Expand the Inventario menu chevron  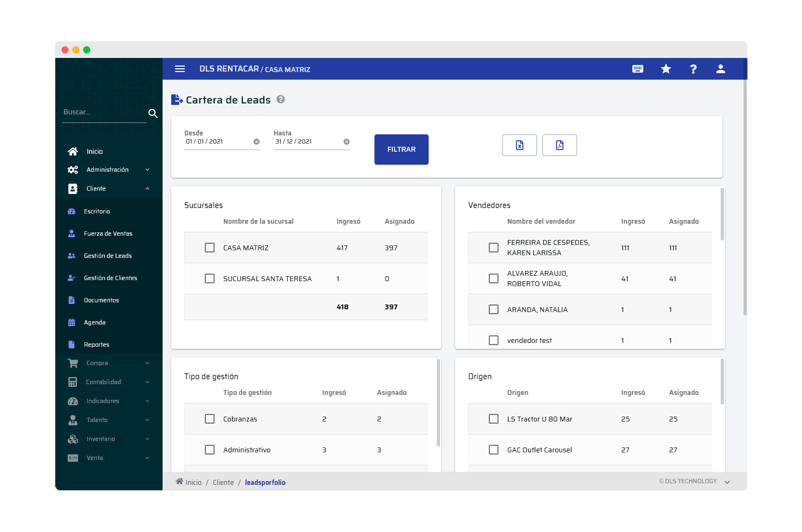click(147, 439)
